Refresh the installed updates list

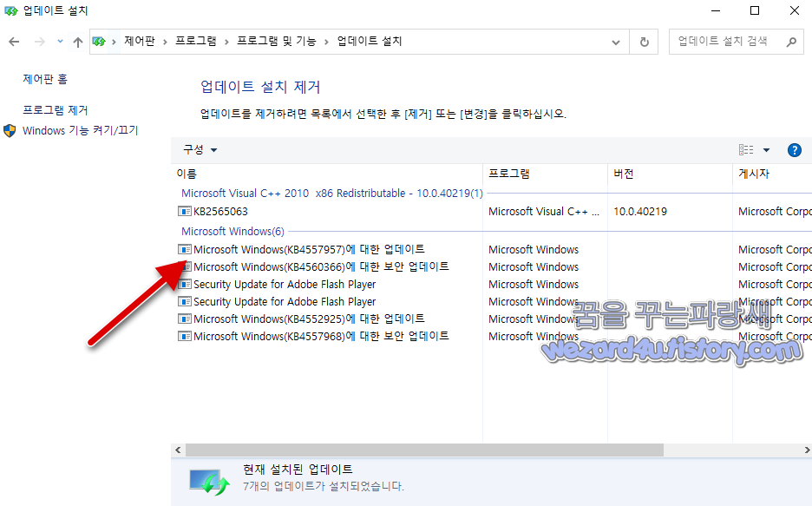click(x=645, y=42)
